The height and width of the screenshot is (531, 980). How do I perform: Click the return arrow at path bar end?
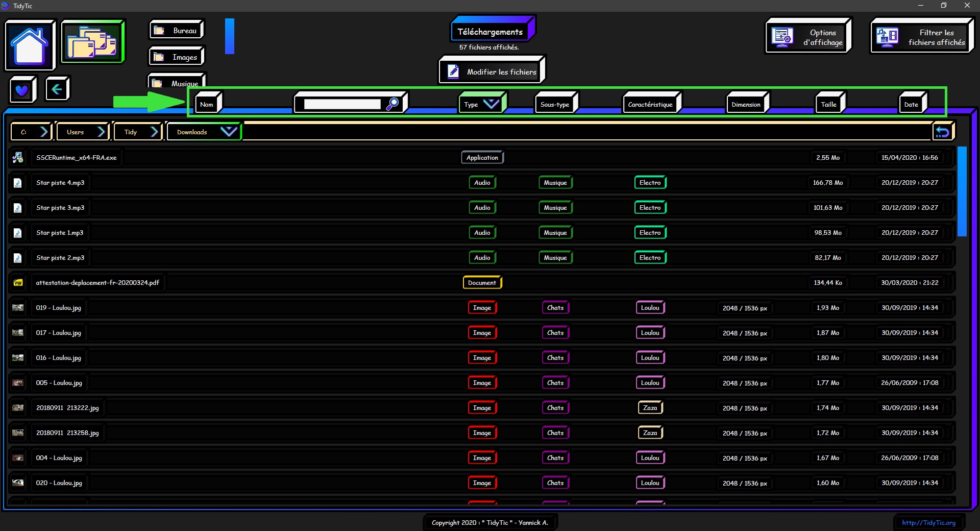pos(942,132)
